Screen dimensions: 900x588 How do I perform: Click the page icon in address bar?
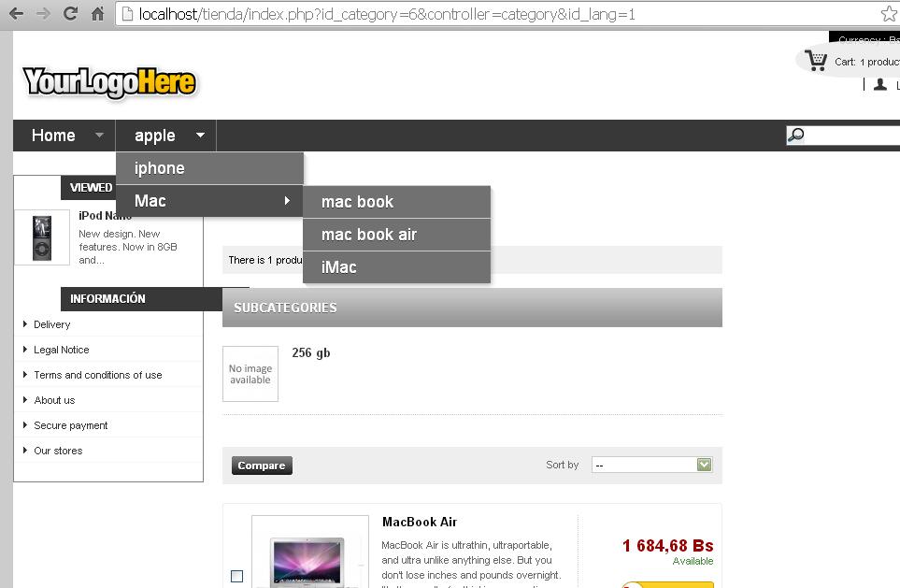click(127, 14)
